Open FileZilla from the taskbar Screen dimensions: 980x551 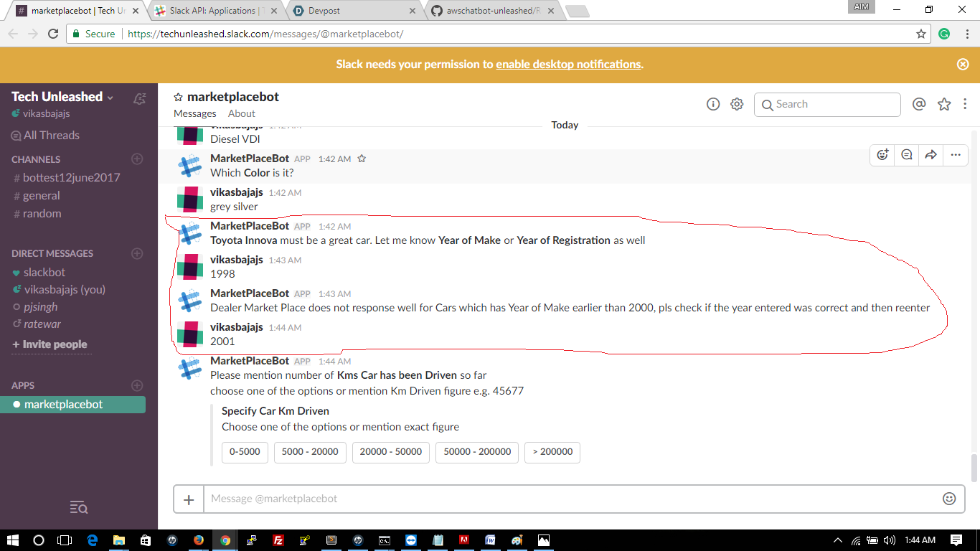278,540
